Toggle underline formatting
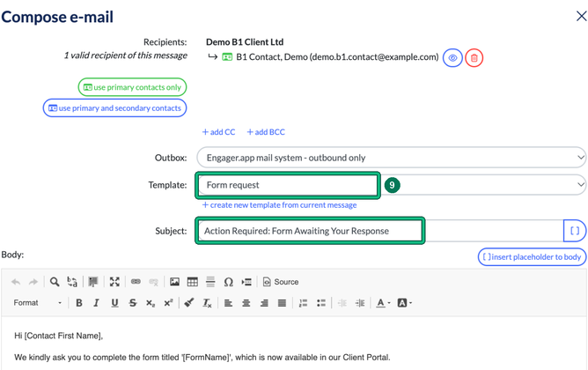588x370 pixels. 114,303
